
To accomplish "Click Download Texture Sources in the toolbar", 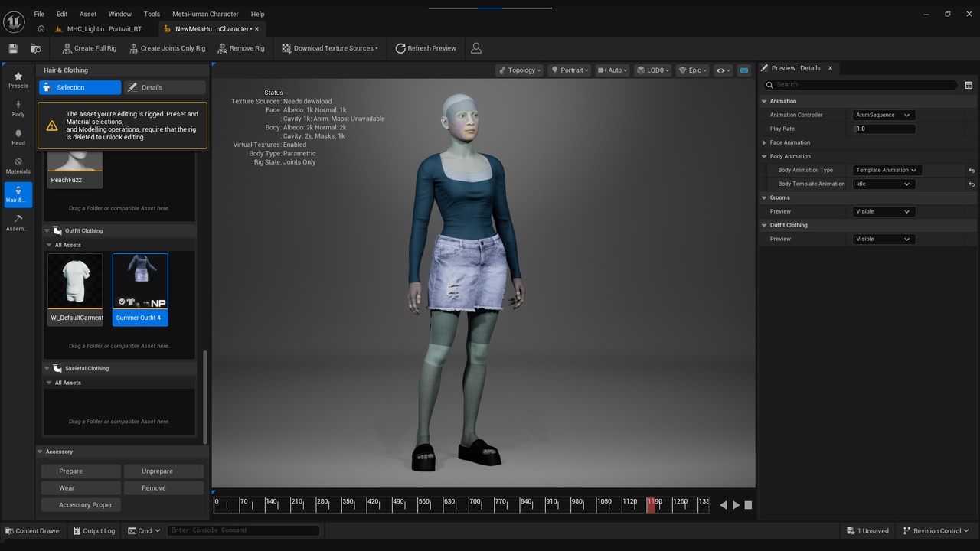I will point(329,48).
